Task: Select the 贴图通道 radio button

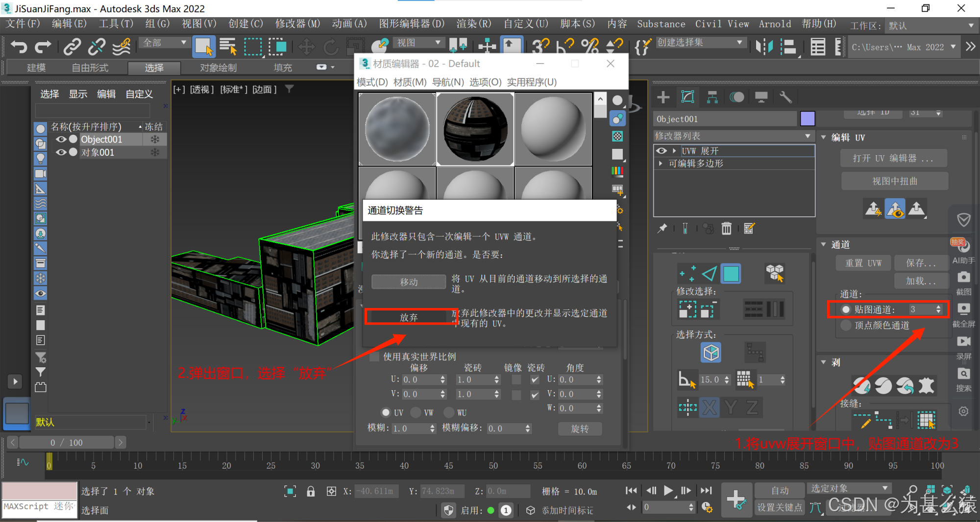Action: coord(846,309)
